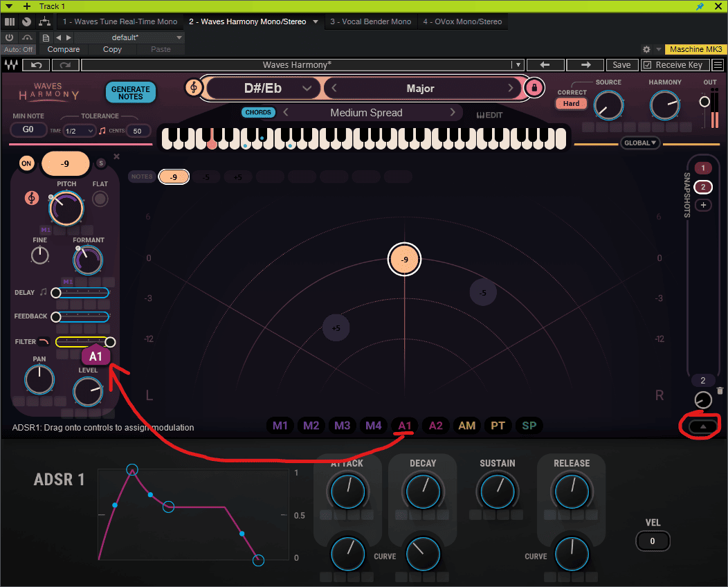Switch to Vocal Bender Mono tab

coord(370,21)
